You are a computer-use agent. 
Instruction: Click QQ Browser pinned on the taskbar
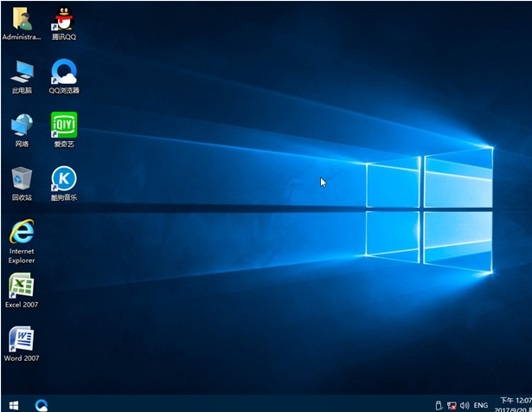point(41,404)
